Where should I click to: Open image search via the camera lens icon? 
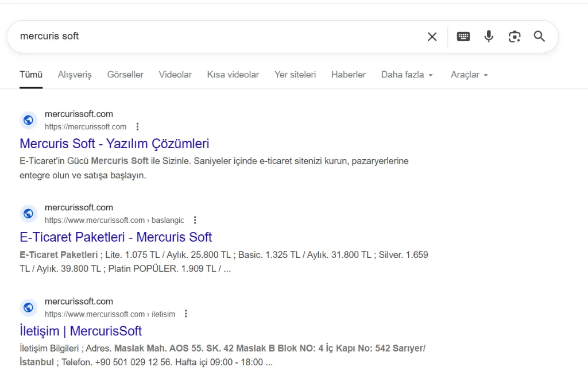(514, 37)
